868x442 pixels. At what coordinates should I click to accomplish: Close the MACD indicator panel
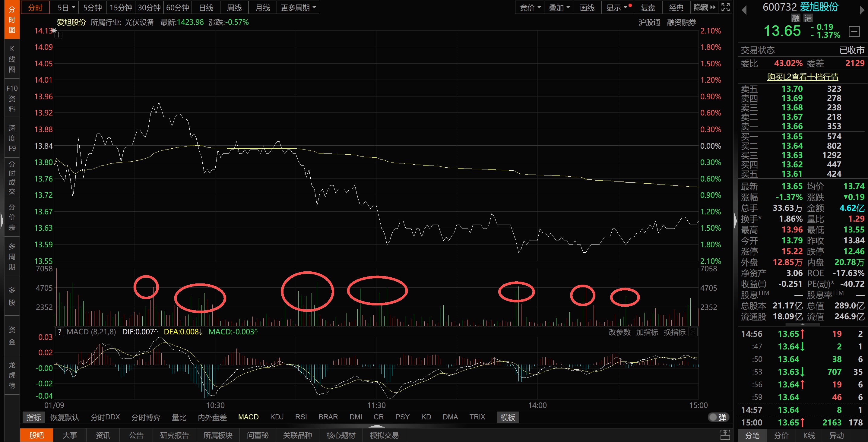tap(693, 332)
